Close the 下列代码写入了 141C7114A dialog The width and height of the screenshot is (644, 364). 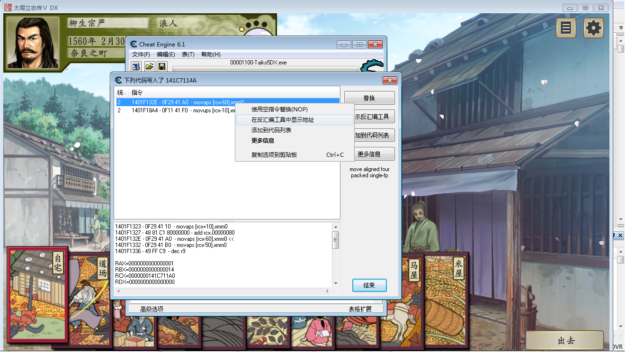[x=389, y=80]
